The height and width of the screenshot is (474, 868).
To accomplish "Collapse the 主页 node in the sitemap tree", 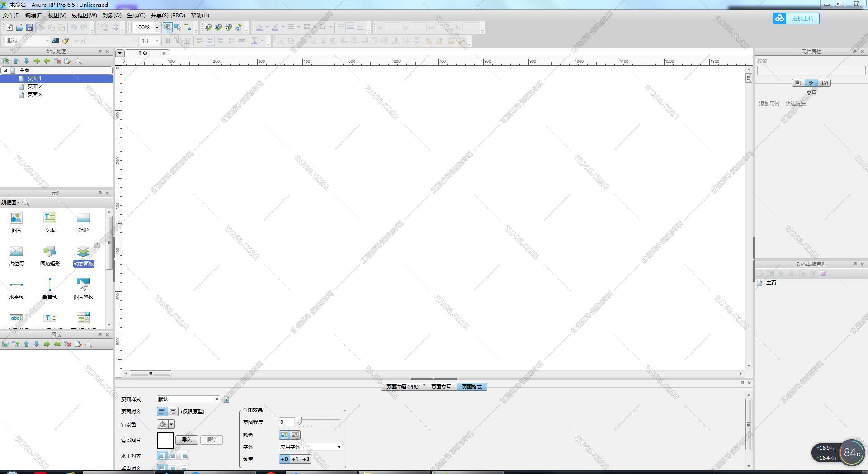I will pyautogui.click(x=5, y=70).
